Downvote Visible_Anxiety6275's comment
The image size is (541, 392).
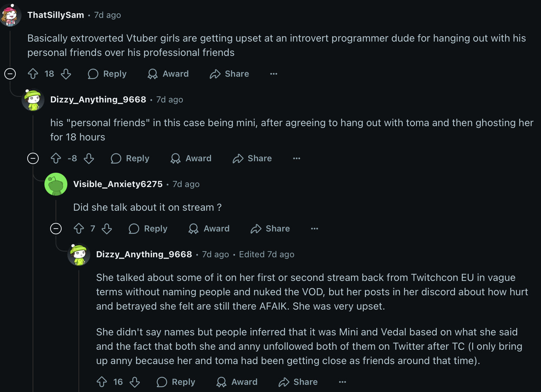coord(107,229)
